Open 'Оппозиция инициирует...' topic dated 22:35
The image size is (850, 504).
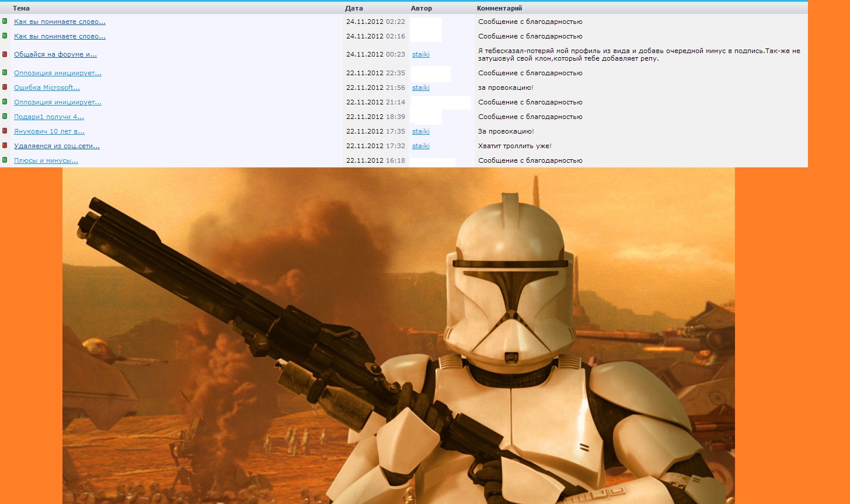[58, 73]
